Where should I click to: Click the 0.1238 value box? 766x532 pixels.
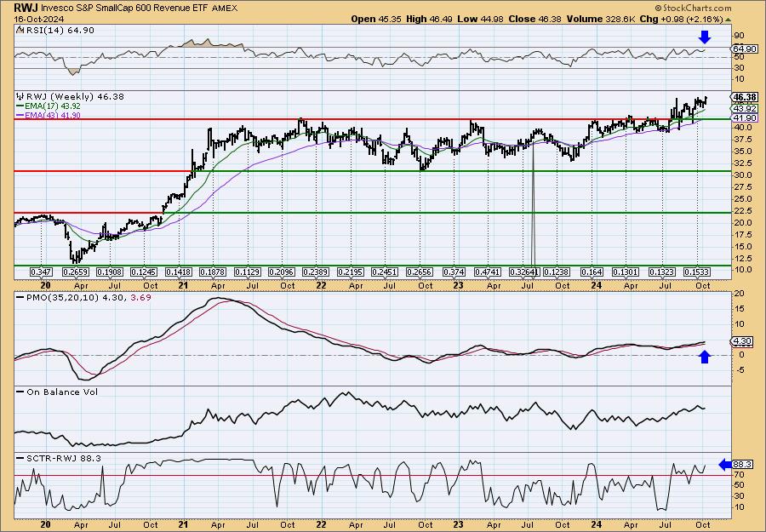[557, 272]
